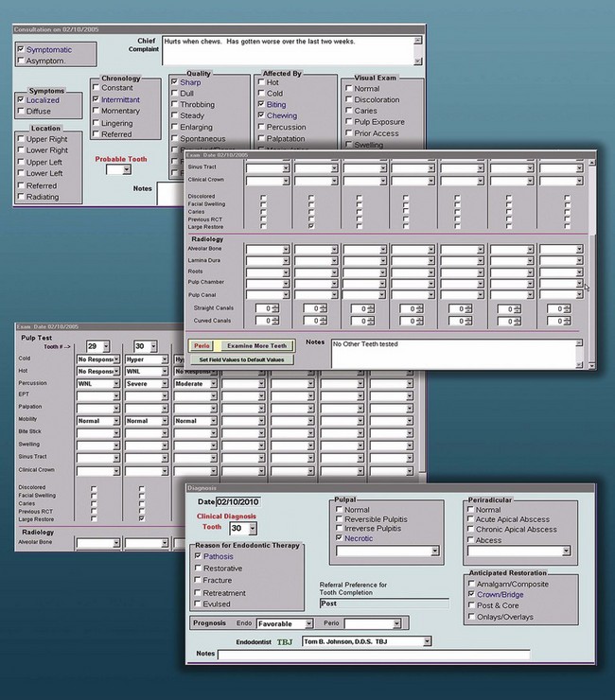Check Amalgam/Composite anticipated restoration
The image size is (615, 700).
point(471,584)
